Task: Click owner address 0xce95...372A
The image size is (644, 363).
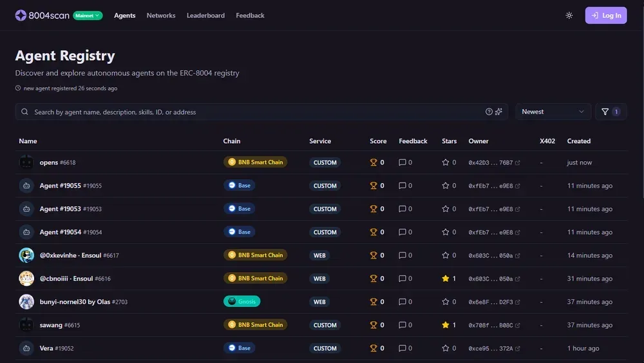Action: [490, 348]
